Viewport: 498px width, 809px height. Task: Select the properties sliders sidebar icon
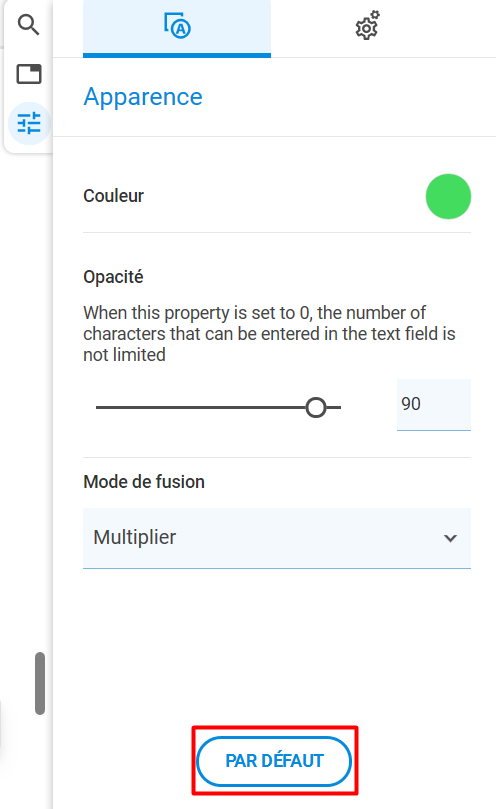pos(29,123)
